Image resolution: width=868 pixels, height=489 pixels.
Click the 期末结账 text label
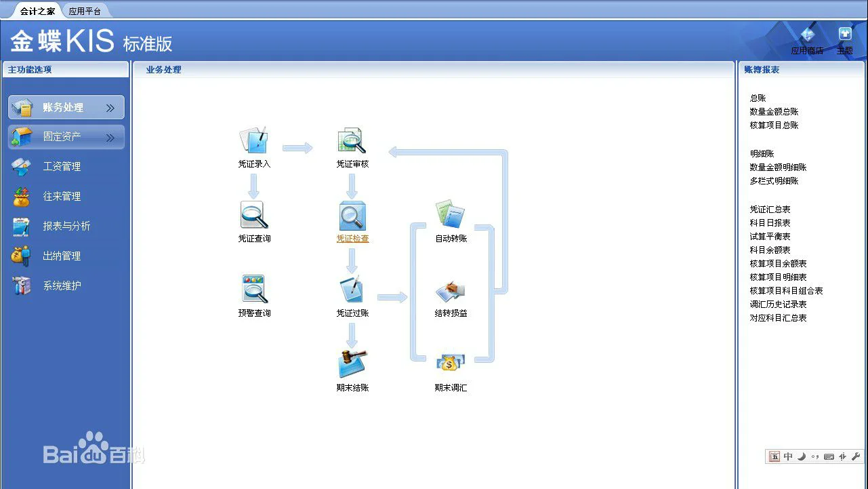(x=352, y=388)
